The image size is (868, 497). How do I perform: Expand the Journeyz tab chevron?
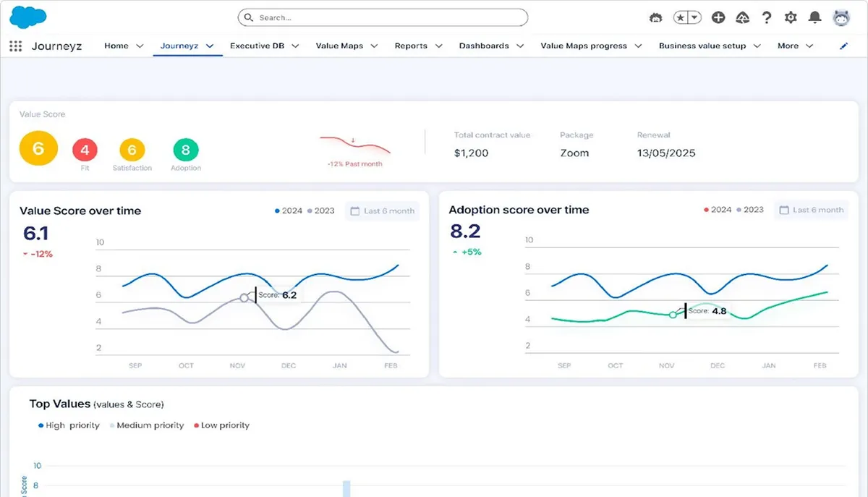tap(210, 46)
